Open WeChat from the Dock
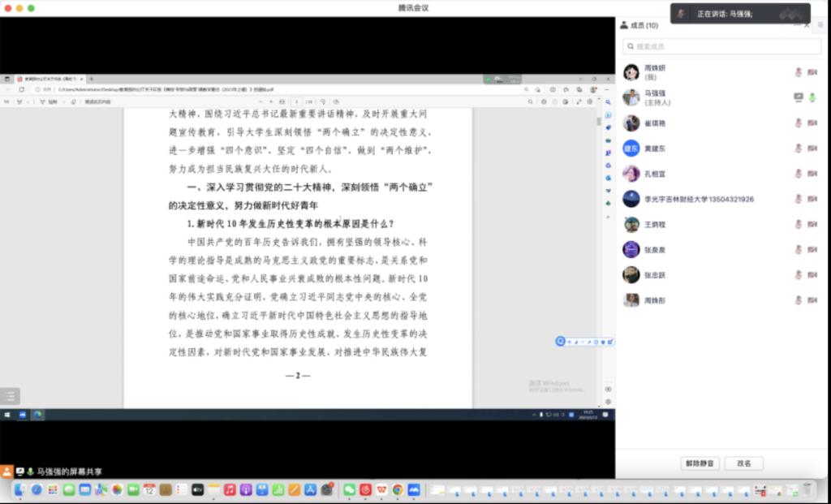This screenshot has width=831, height=504. [x=350, y=490]
